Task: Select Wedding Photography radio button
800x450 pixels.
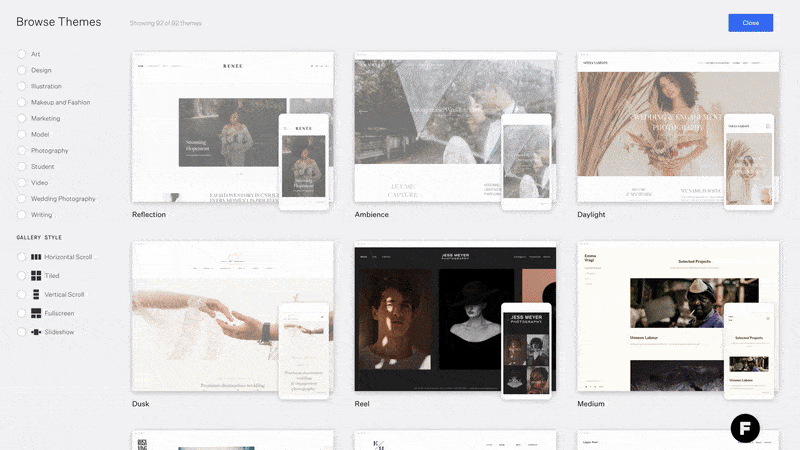Action: pyautogui.click(x=21, y=198)
